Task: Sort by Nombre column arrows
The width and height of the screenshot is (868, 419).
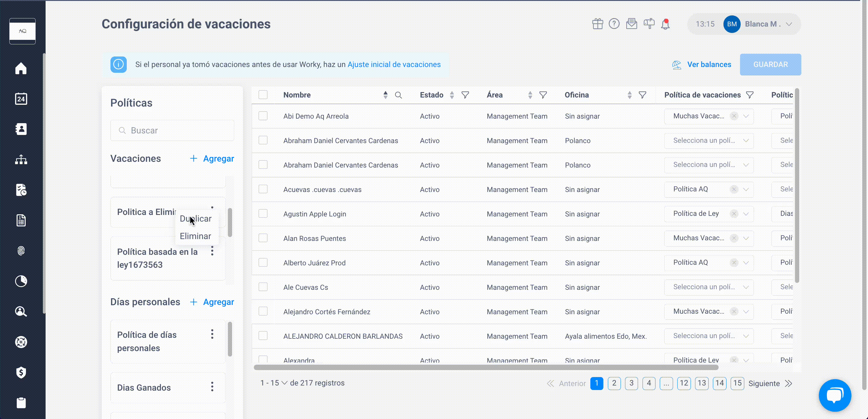Action: click(x=385, y=95)
